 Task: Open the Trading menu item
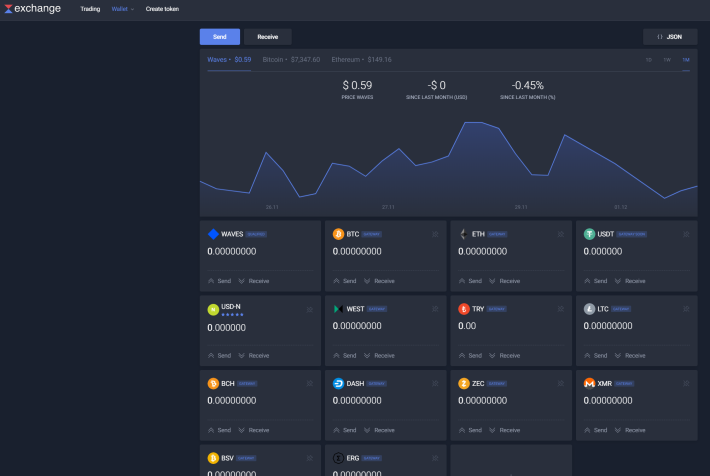tap(90, 9)
